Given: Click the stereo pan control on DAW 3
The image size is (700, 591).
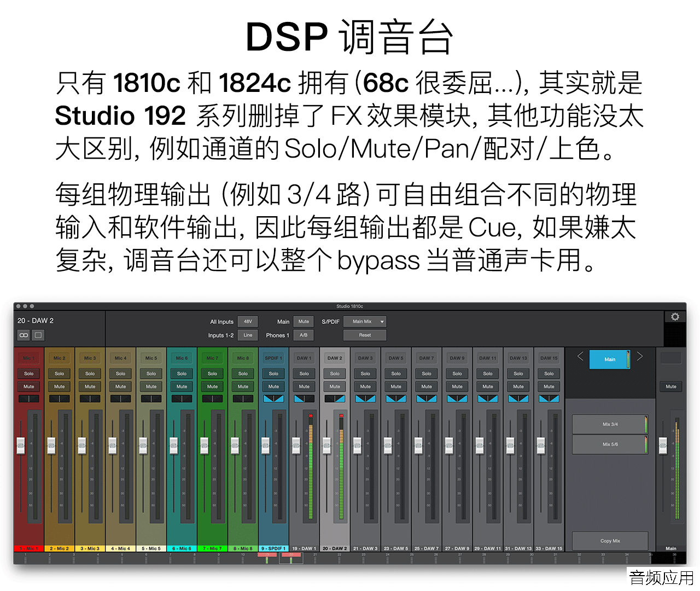Looking at the screenshot, I should coord(366,398).
